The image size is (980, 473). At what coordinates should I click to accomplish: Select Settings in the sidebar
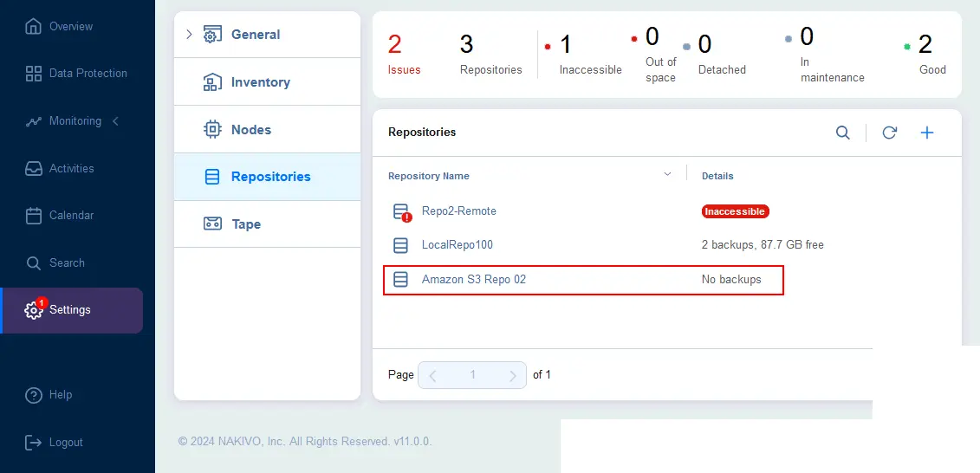[x=72, y=310]
